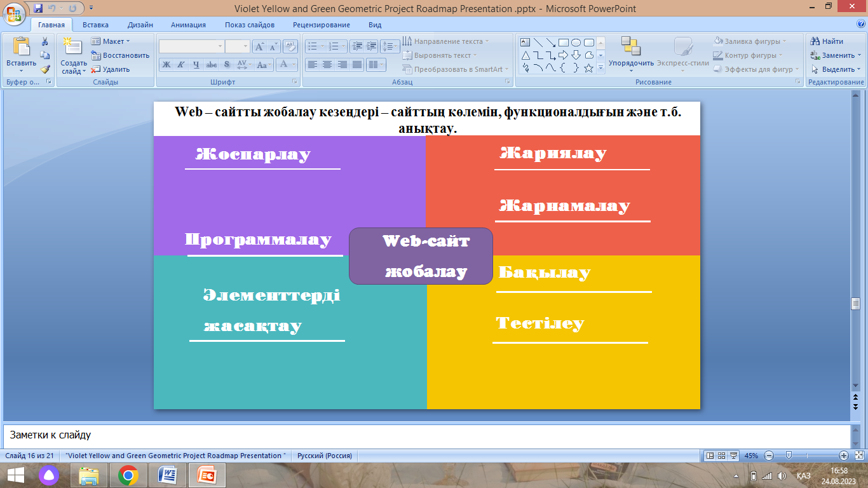The height and width of the screenshot is (488, 868).
Task: Select the straight Line shape
Action: point(538,43)
